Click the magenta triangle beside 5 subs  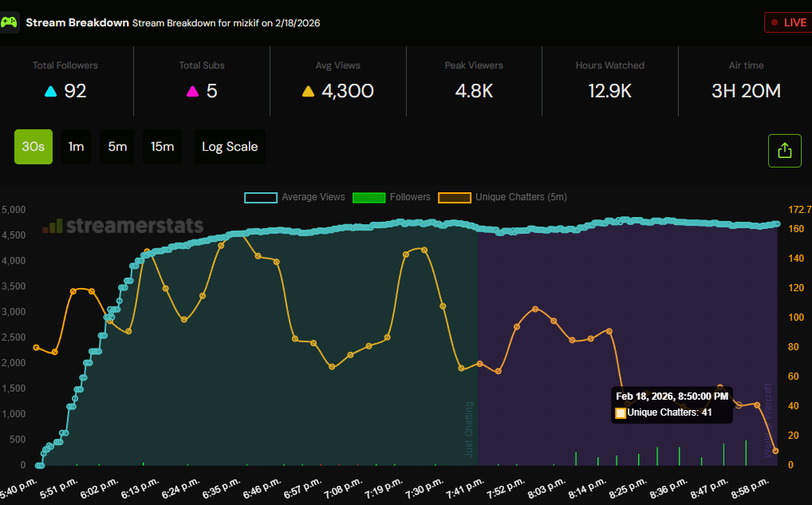(x=193, y=92)
